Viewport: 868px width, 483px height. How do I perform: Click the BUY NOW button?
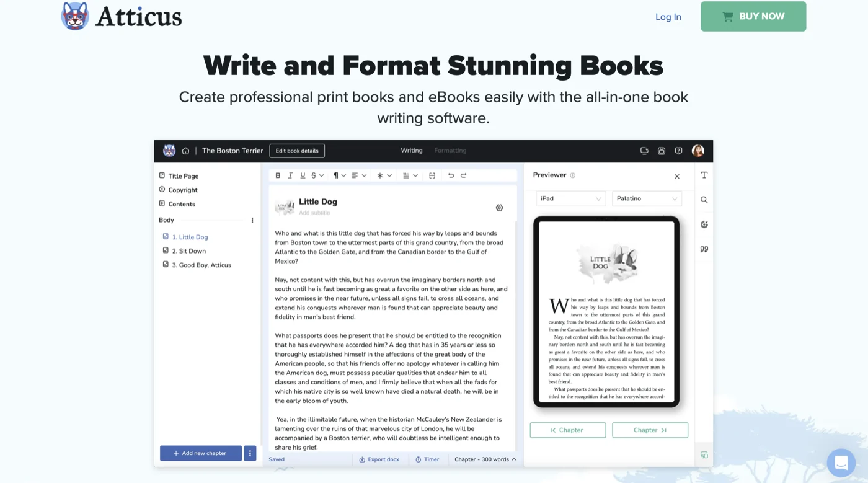(753, 16)
